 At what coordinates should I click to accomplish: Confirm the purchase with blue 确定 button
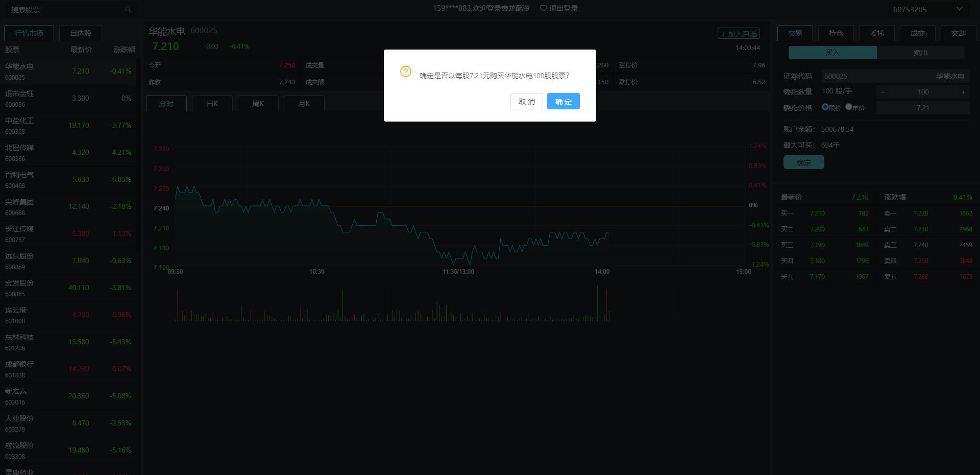tap(563, 101)
